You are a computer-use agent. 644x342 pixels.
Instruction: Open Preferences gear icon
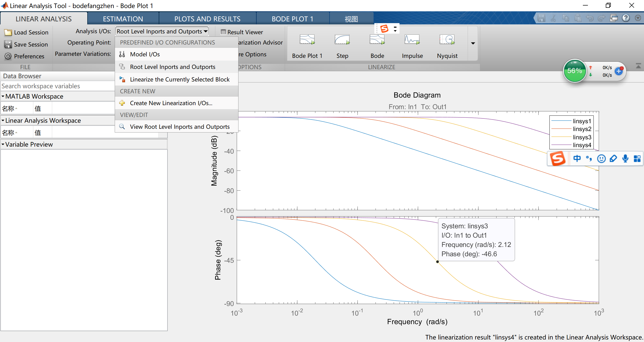(8, 56)
